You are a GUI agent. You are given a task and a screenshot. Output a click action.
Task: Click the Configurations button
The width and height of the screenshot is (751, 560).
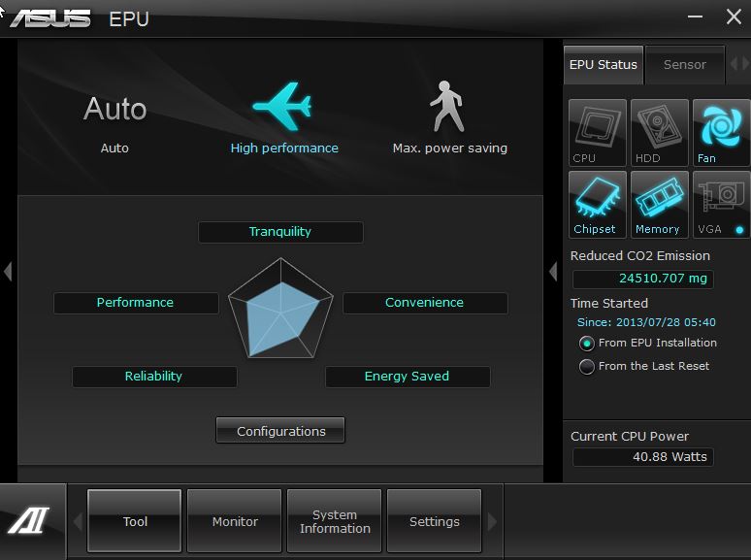(x=280, y=430)
